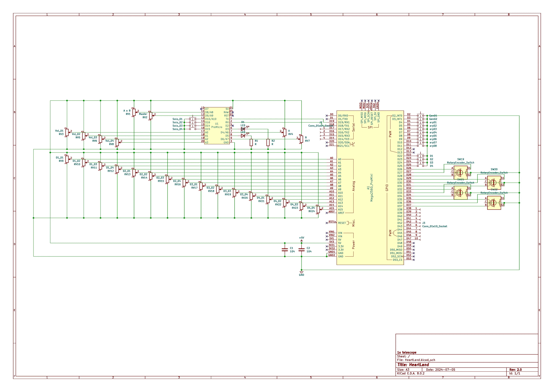Click the Title: HeartLand text field

coord(413,365)
